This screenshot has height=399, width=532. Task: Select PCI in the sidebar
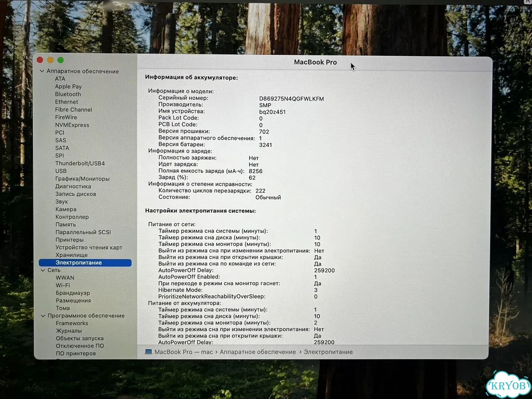coord(60,133)
